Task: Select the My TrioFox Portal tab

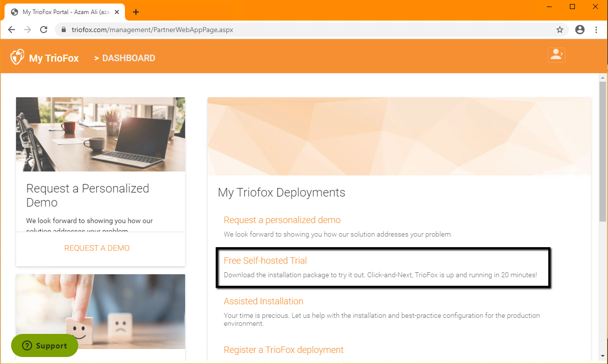Action: coord(66,12)
